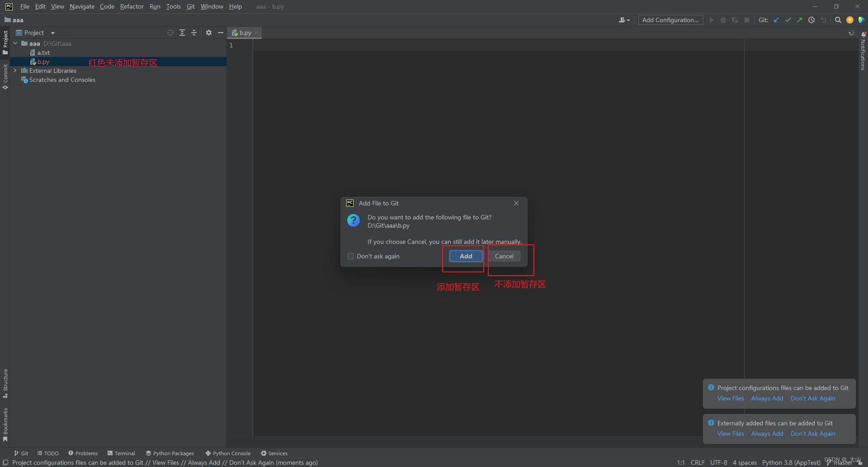The height and width of the screenshot is (467, 868).
Task: Open the CRLF line separator selector
Action: [x=698, y=462]
